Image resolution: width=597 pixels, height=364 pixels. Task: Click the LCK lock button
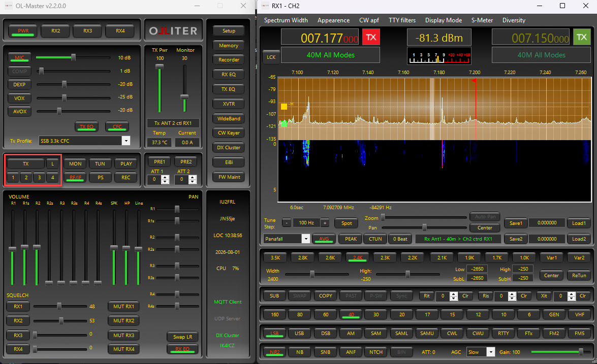point(271,57)
